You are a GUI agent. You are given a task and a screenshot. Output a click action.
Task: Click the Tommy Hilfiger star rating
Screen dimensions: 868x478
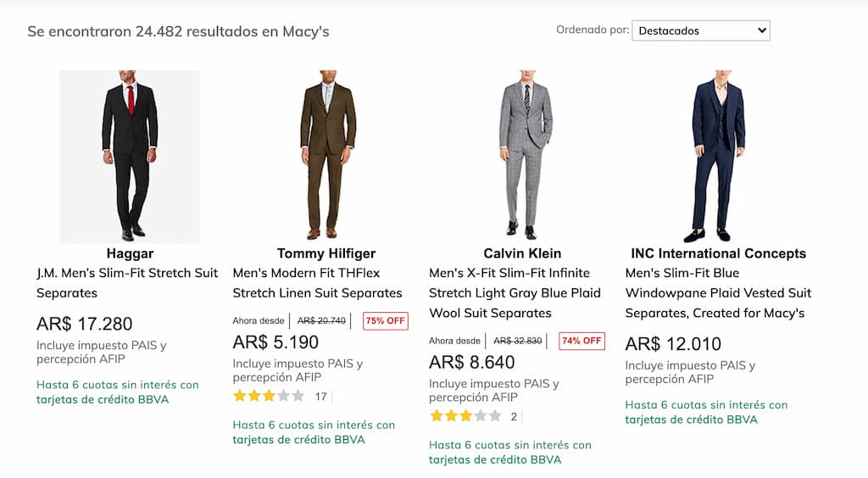[x=268, y=396]
